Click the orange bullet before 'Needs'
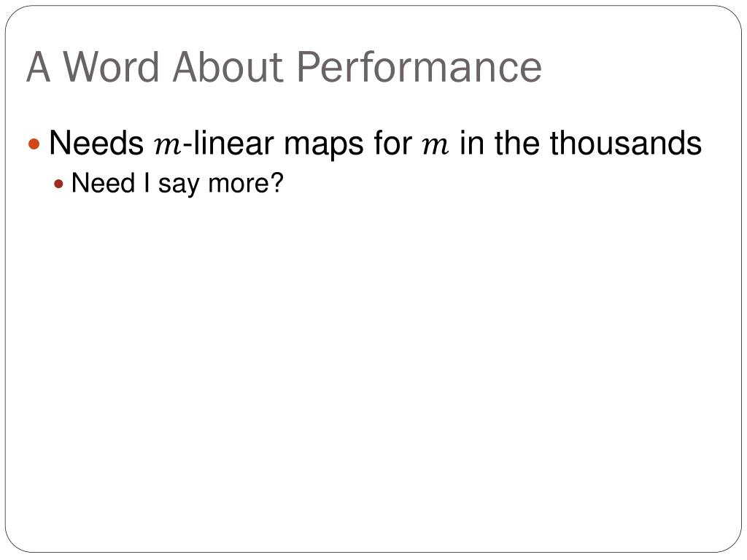This screenshot has height=560, width=747. point(34,144)
